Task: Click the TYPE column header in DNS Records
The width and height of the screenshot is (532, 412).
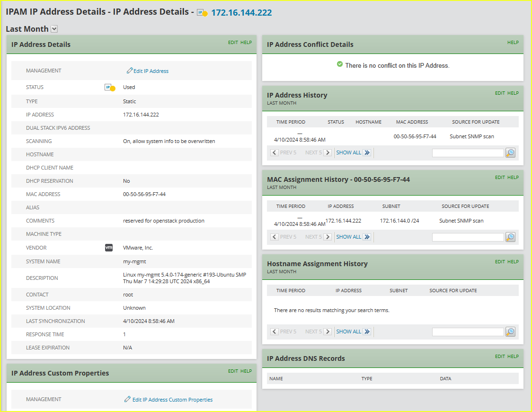Action: [367, 379]
